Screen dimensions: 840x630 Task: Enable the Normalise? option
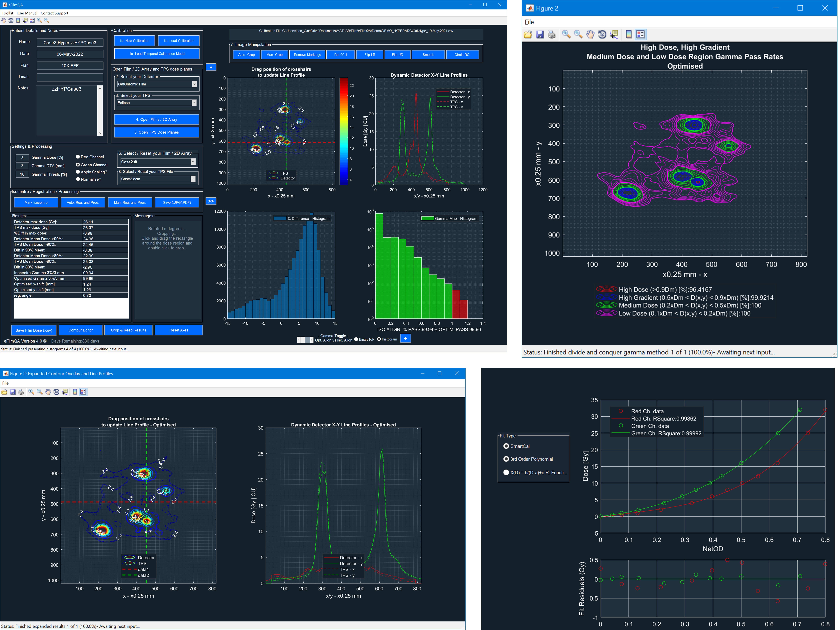[78, 179]
